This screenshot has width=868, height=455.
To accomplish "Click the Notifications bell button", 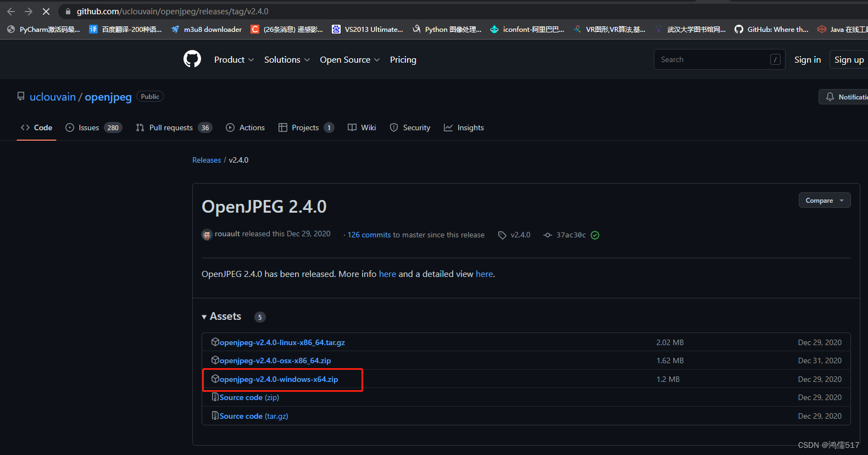I will point(843,97).
